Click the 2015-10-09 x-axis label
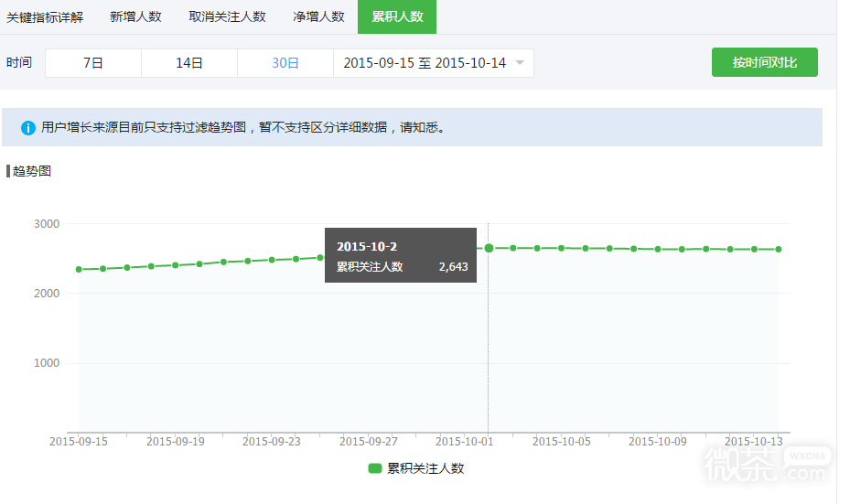 (658, 442)
